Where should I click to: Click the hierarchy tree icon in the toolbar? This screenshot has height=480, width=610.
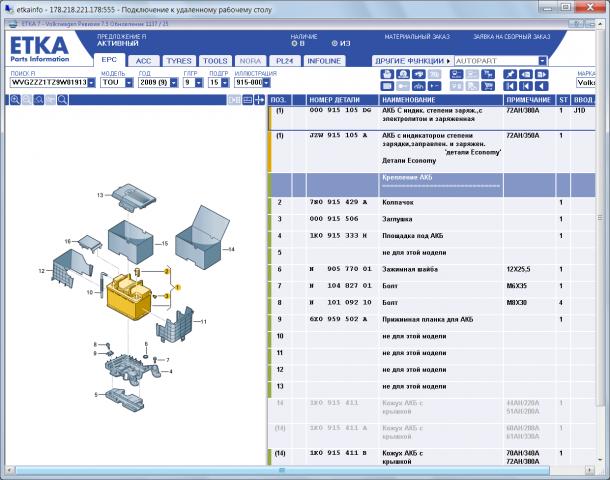(x=488, y=74)
